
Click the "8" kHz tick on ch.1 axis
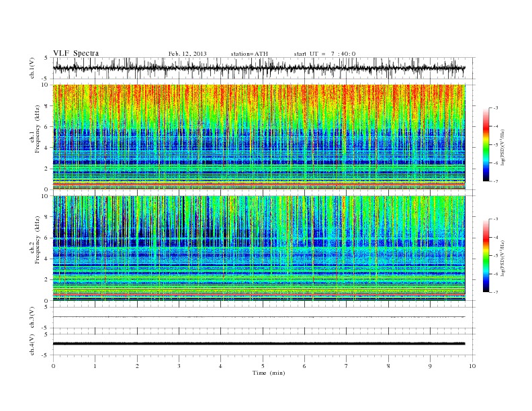pos(46,106)
